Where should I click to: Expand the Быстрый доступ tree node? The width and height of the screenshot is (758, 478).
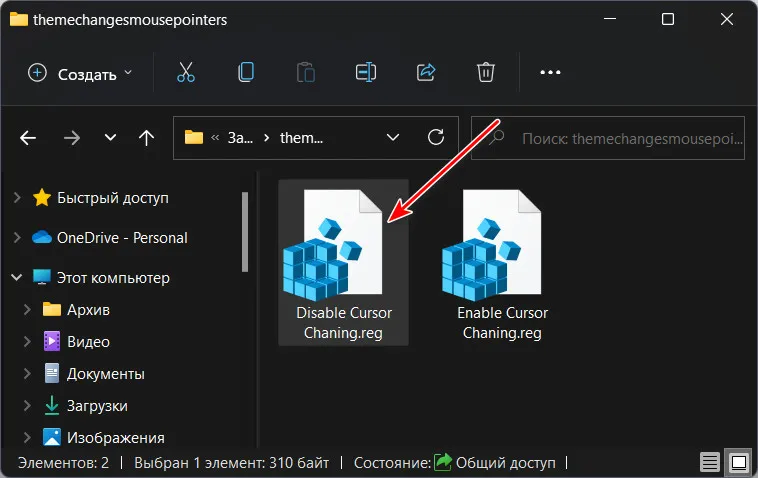click(x=17, y=198)
